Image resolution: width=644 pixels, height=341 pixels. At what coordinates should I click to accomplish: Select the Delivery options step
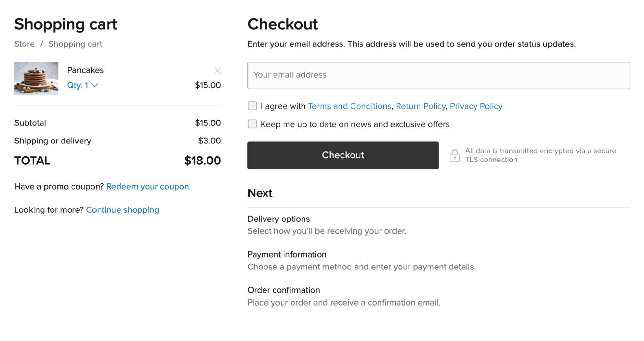click(278, 219)
